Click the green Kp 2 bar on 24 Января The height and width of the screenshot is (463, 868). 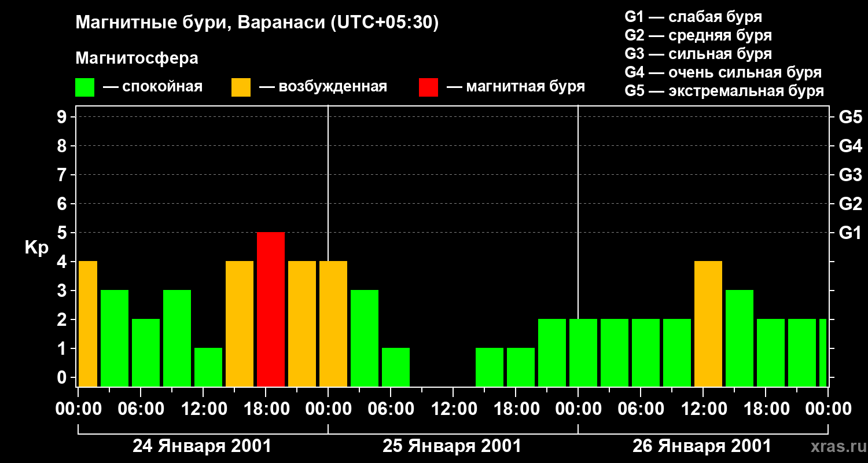146,352
